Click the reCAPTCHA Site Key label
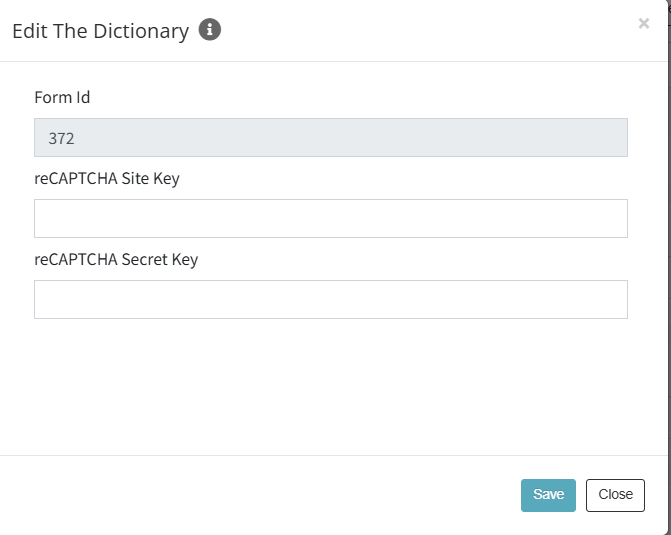This screenshot has width=671, height=535. click(x=107, y=178)
